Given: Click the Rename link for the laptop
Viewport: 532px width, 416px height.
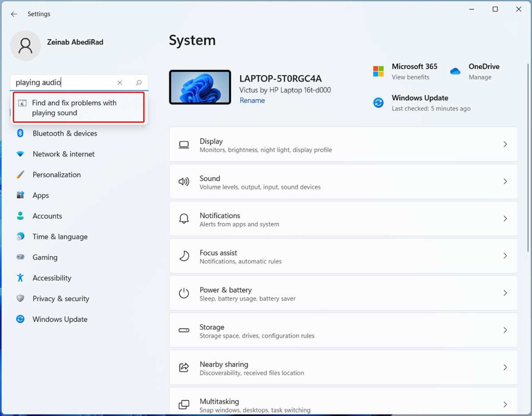Looking at the screenshot, I should pyautogui.click(x=252, y=101).
